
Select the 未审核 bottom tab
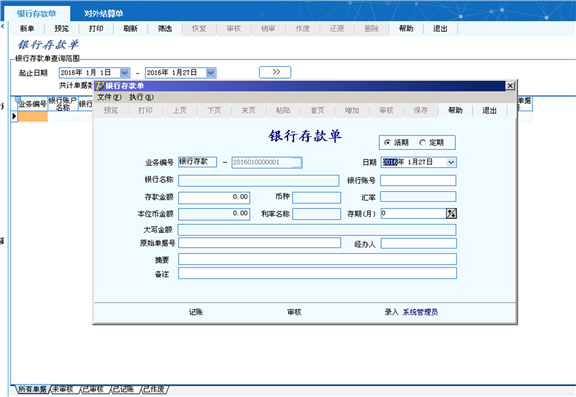[63, 389]
